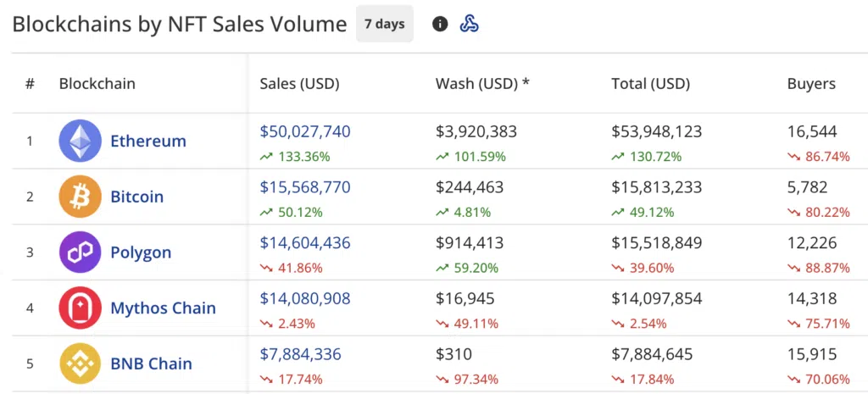Open the BNB Chain link
The height and width of the screenshot is (394, 868).
click(152, 364)
